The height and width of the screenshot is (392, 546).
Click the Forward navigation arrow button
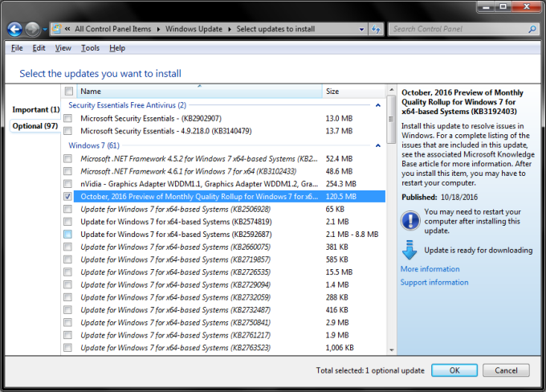34,30
